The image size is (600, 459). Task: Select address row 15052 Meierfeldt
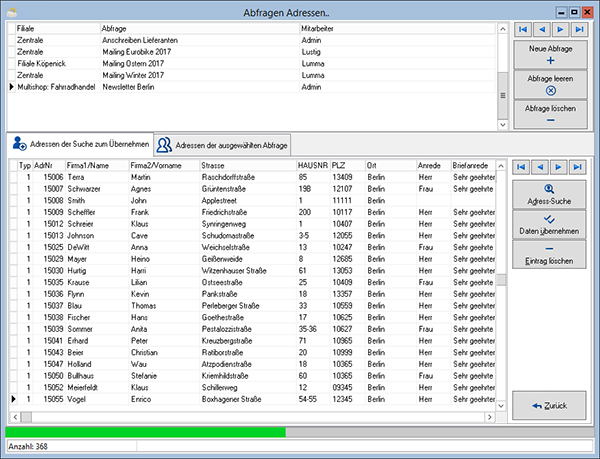point(253,387)
